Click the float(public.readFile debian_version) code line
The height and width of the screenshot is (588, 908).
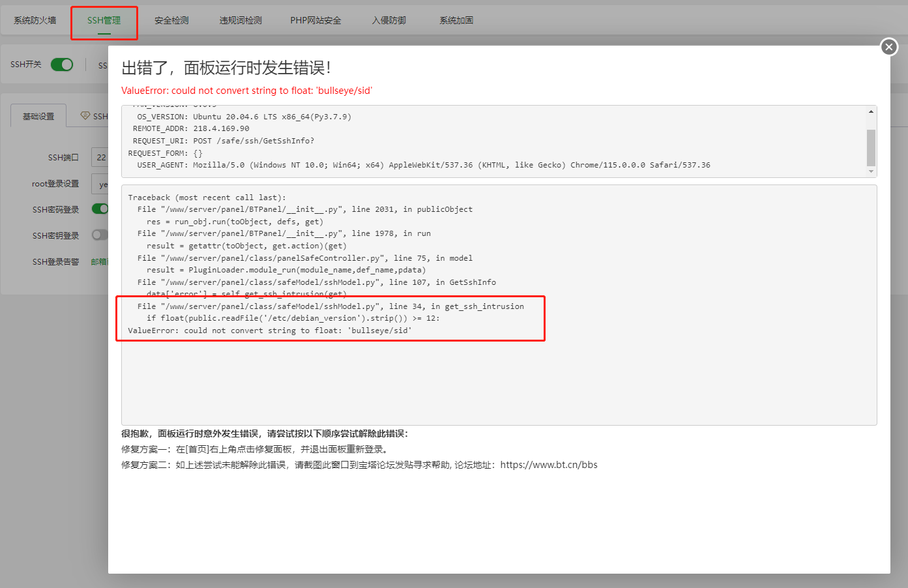pyautogui.click(x=293, y=318)
